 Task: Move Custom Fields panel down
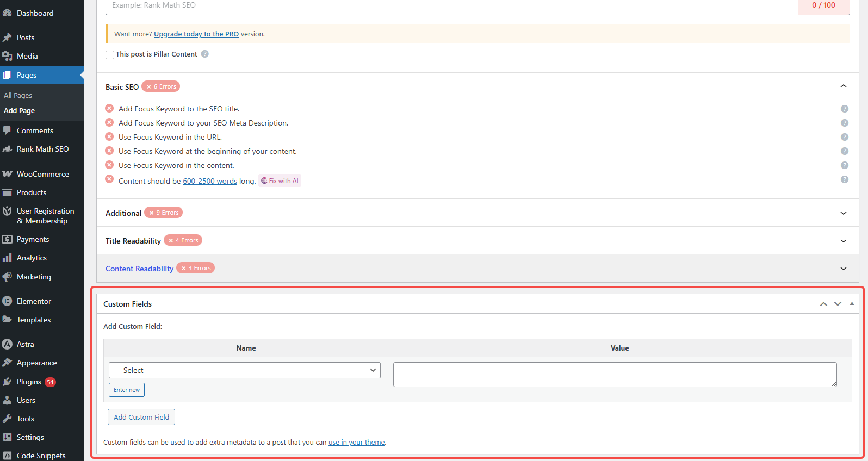(x=838, y=304)
